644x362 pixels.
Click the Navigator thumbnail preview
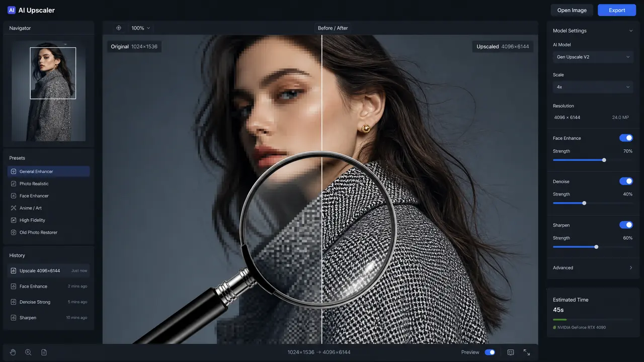(48, 91)
